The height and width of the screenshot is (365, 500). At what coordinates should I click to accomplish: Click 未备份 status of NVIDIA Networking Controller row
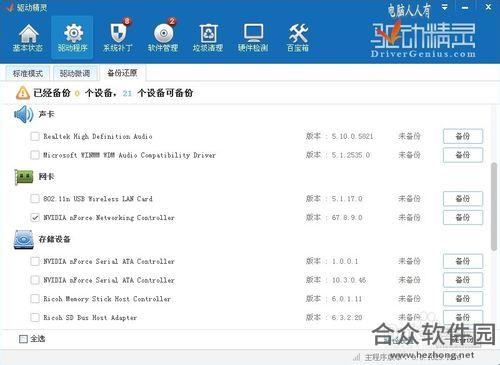tap(409, 218)
